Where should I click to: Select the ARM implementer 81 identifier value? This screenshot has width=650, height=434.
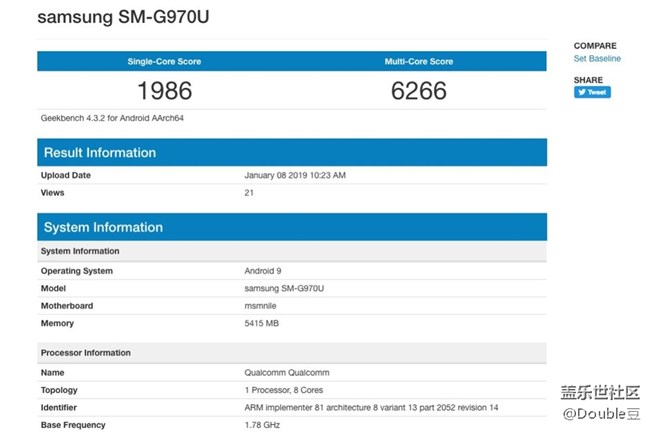[x=371, y=407]
